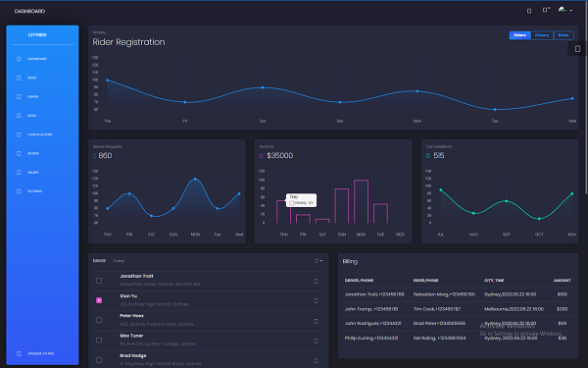Click the action icon in Xian Yu row
The height and width of the screenshot is (368, 588).
coord(316,301)
